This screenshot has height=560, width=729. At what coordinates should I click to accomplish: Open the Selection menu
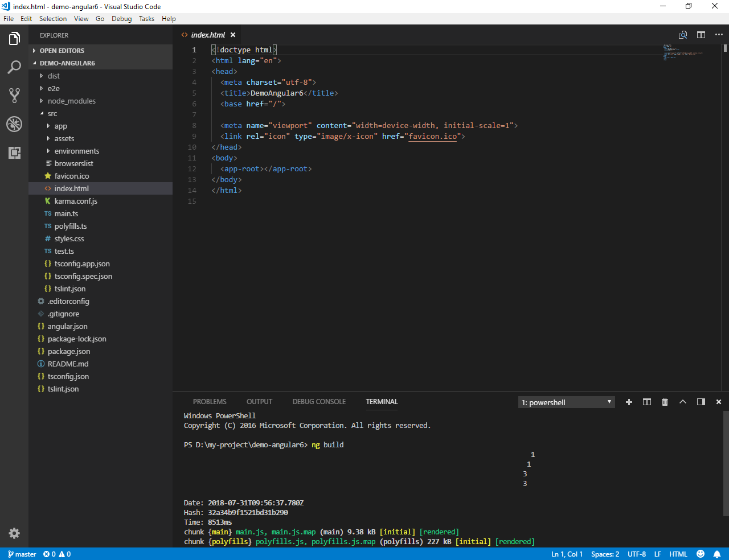(x=53, y=19)
